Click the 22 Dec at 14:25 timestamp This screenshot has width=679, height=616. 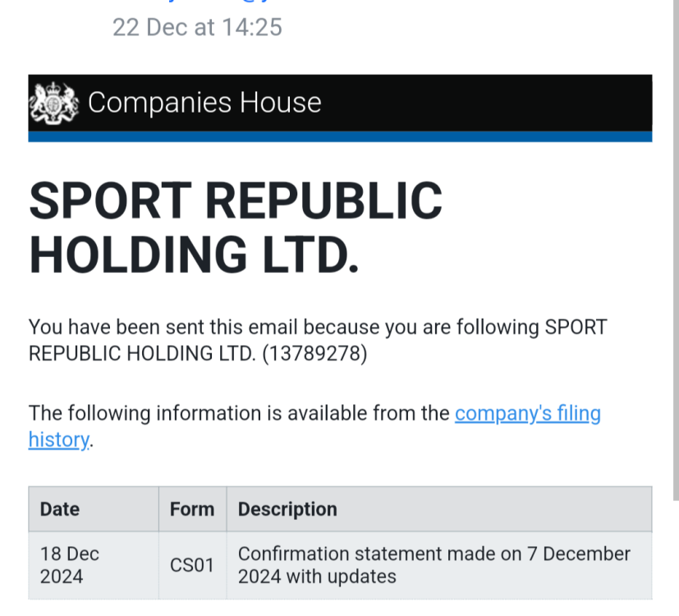click(x=197, y=27)
